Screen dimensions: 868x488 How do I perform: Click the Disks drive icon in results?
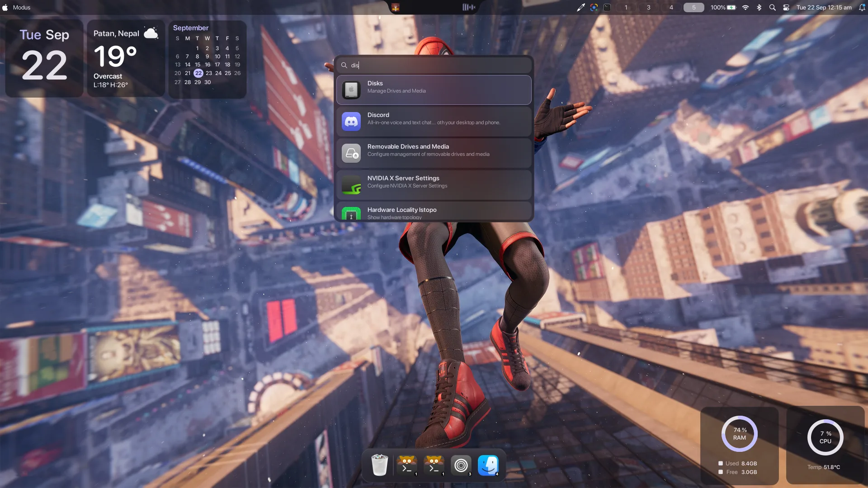351,90
